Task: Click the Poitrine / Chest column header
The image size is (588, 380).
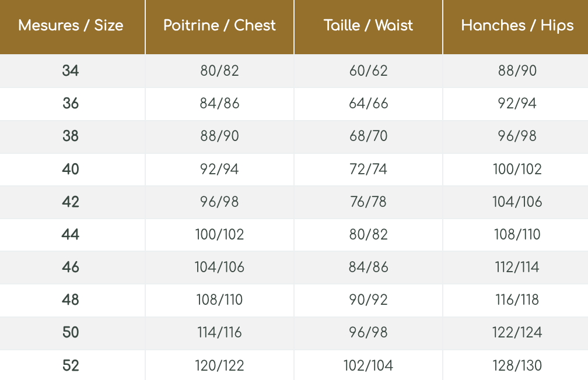Action: point(219,26)
